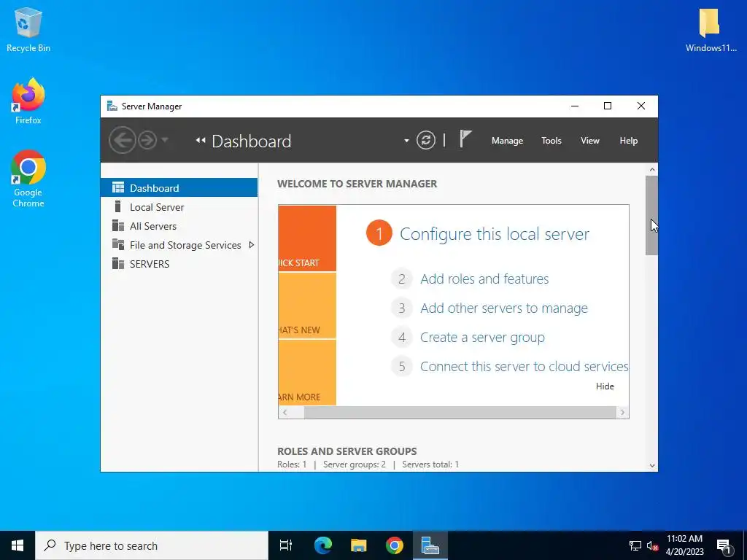Click the taskbar search box
Viewport: 747px width, 560px height.
[152, 545]
